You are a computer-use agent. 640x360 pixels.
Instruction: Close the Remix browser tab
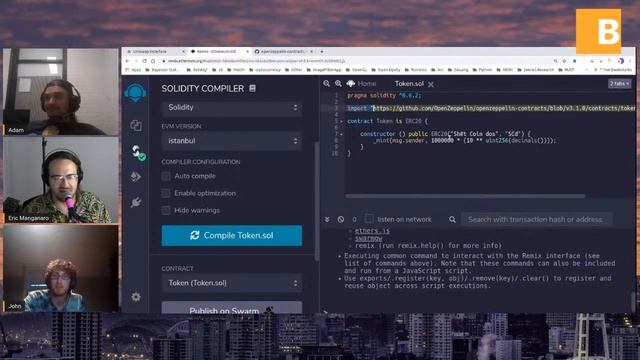point(247,52)
